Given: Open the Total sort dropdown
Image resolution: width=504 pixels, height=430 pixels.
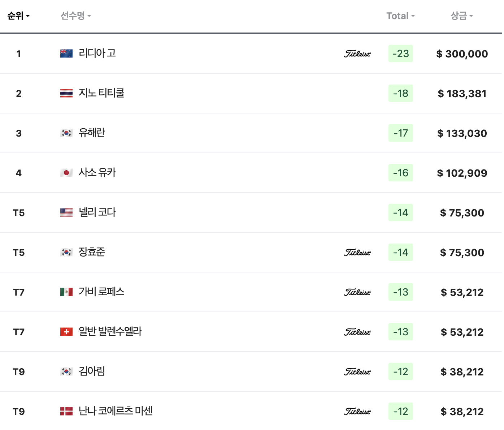Looking at the screenshot, I should click(x=401, y=16).
